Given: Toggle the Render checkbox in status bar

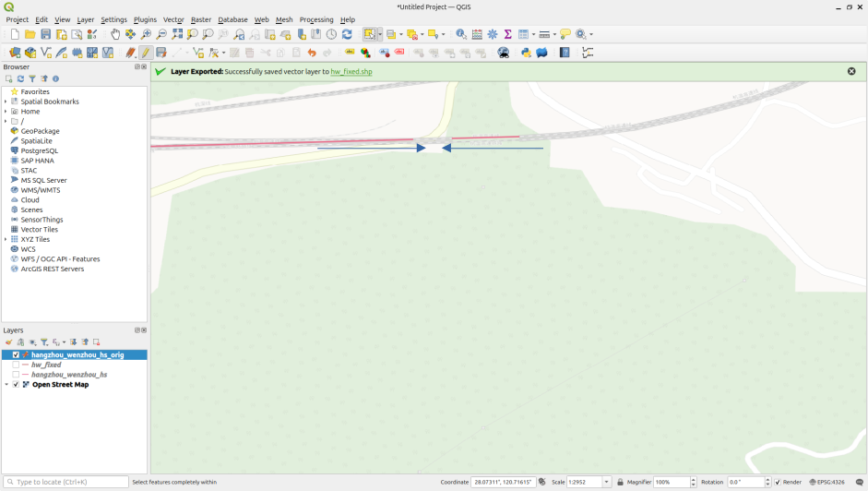Looking at the screenshot, I should pyautogui.click(x=778, y=482).
